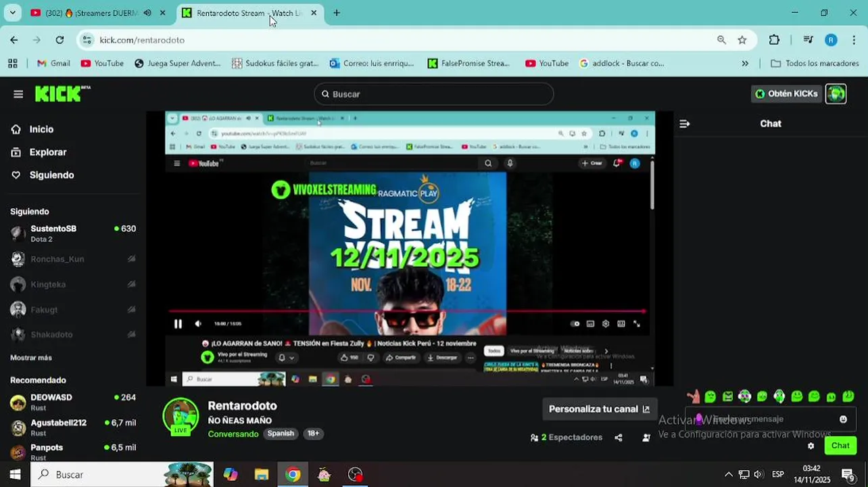The width and height of the screenshot is (868, 487).
Task: Open recommended channel DEOWASD
Action: 73,402
